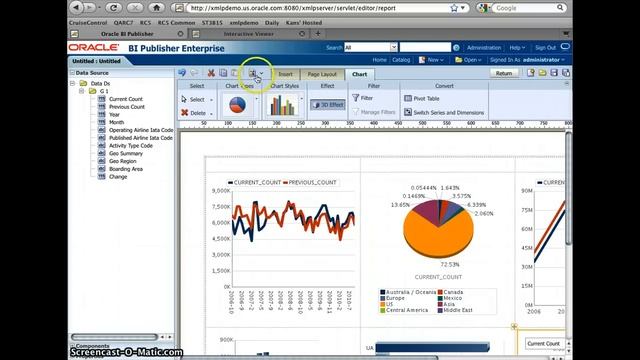Image resolution: width=640 pixels, height=360 pixels.
Task: Cut the selected component with scissors icon
Action: click(x=211, y=73)
